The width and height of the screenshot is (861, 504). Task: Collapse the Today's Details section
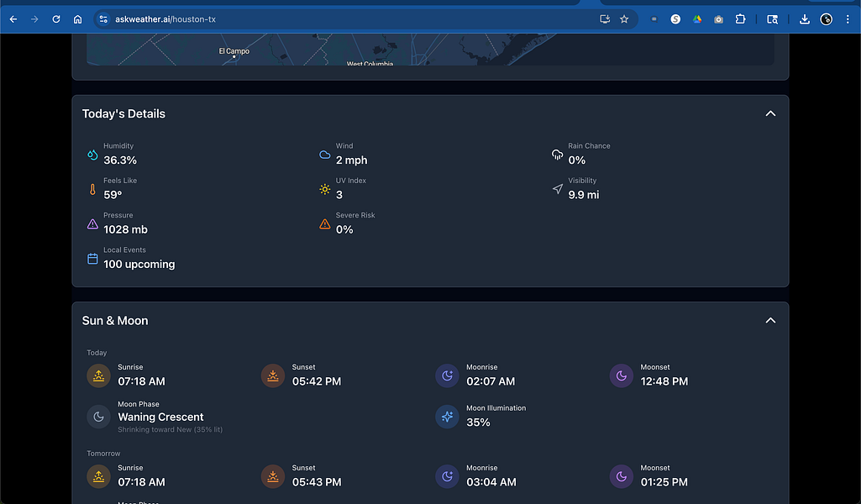coord(770,113)
